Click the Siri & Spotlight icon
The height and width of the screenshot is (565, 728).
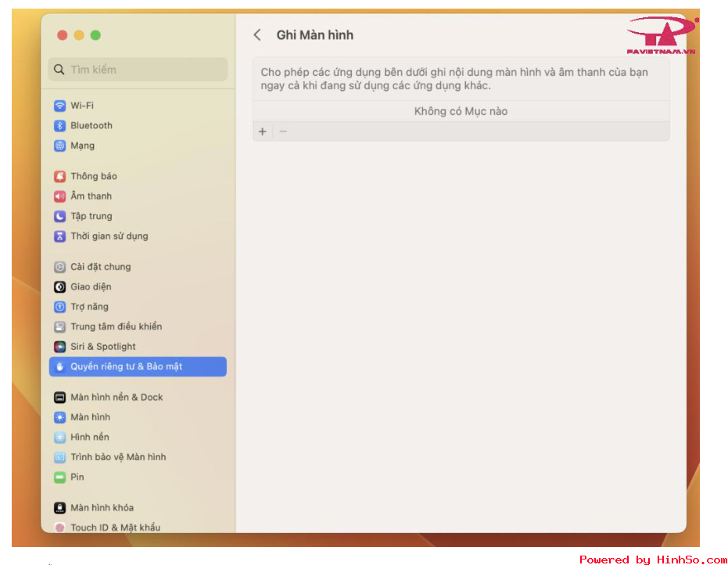point(59,347)
